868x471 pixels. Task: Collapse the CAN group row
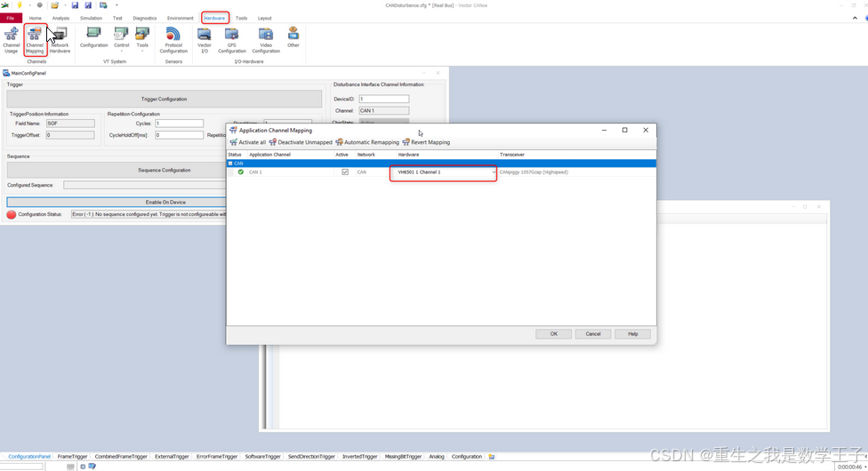tap(230, 164)
